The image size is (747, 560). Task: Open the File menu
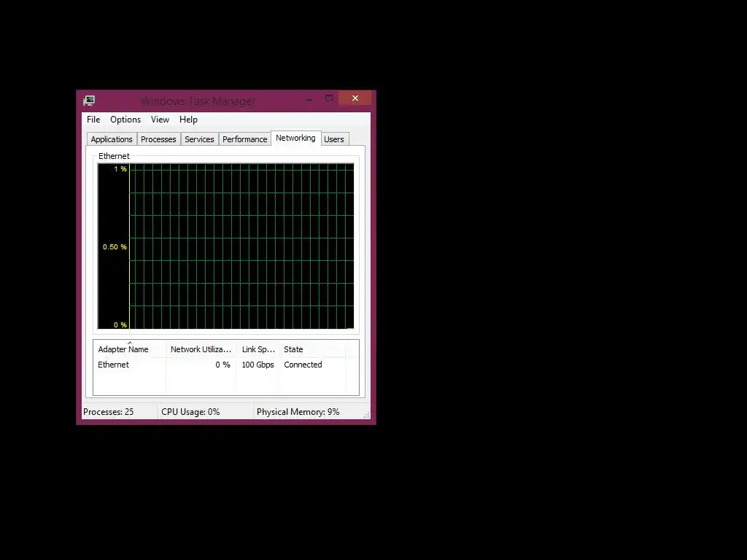click(x=93, y=120)
